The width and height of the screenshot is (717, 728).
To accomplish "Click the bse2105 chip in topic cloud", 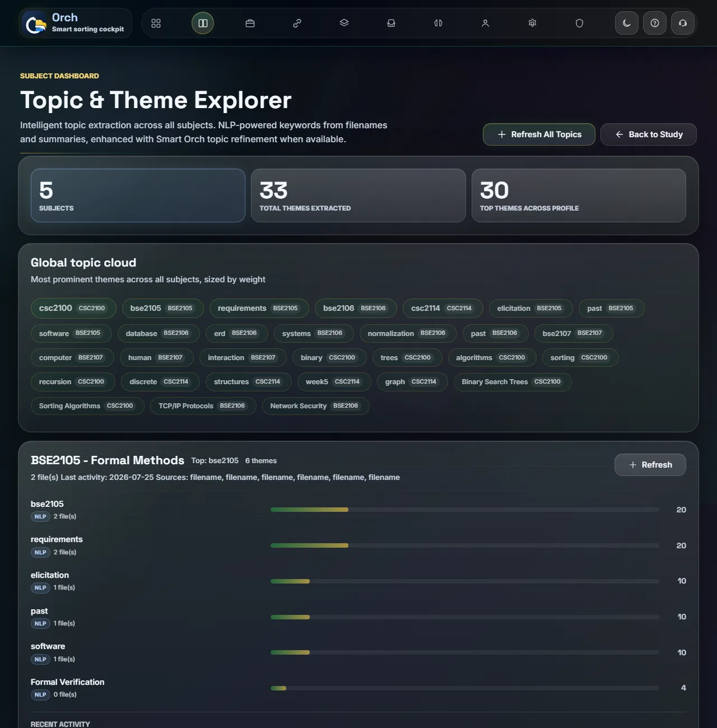I will (x=163, y=308).
